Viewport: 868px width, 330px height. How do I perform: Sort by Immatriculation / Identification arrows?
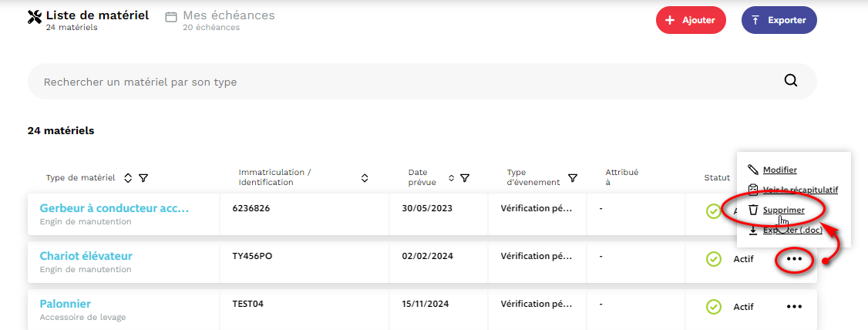coord(365,178)
